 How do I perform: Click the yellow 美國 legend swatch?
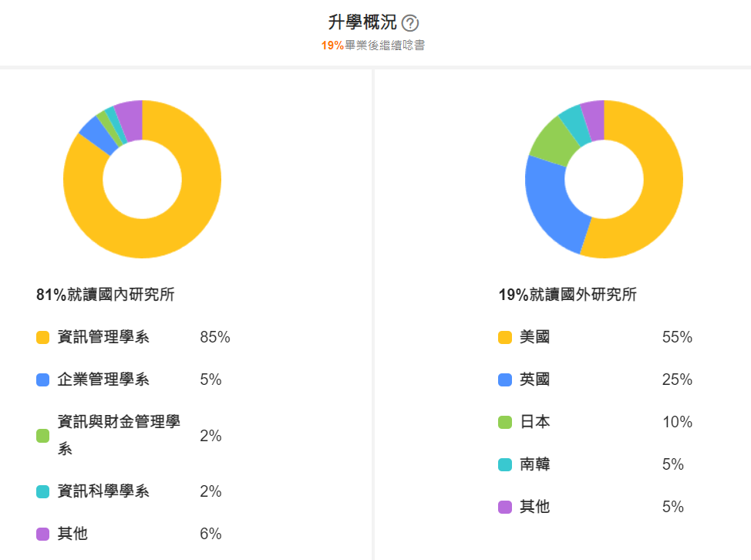tap(506, 337)
